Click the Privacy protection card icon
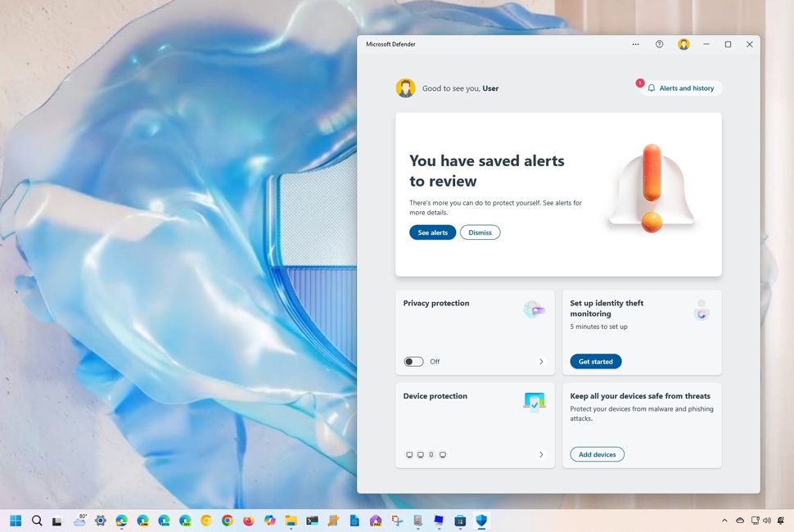The height and width of the screenshot is (532, 794). pos(535,309)
